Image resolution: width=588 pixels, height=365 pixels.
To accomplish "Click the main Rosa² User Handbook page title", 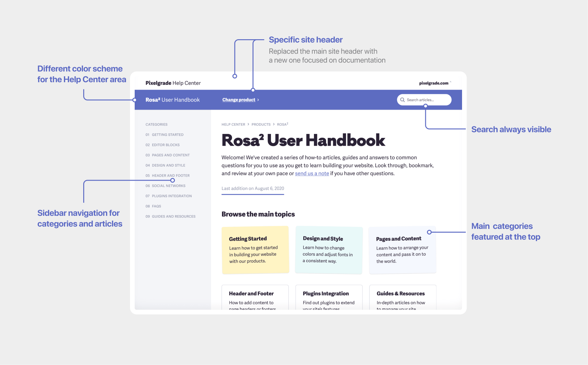I will click(x=303, y=140).
